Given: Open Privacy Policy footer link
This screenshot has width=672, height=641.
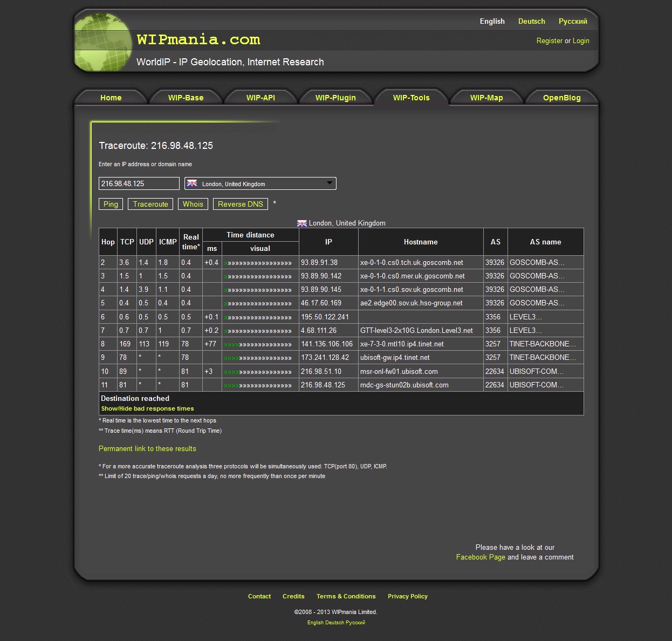Looking at the screenshot, I should (x=407, y=596).
